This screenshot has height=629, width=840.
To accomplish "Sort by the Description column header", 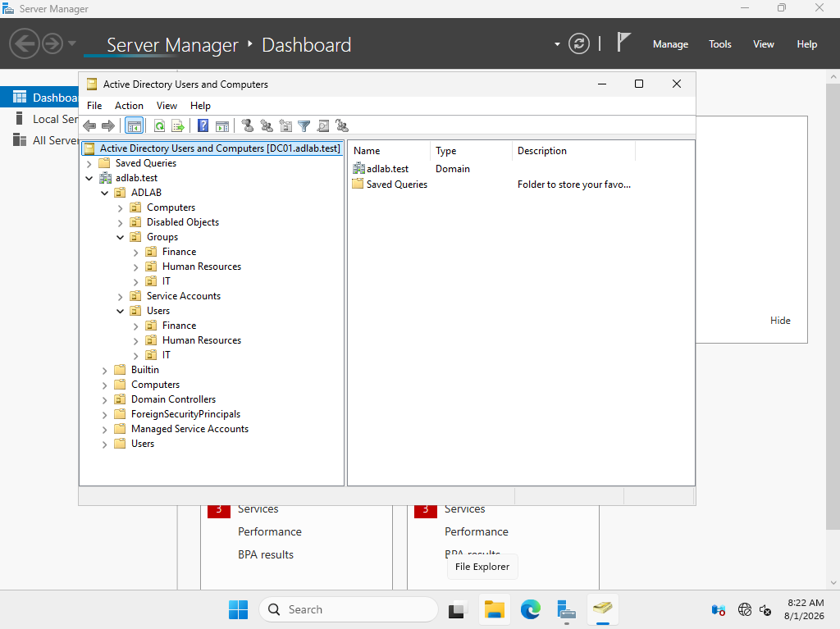I will [573, 151].
